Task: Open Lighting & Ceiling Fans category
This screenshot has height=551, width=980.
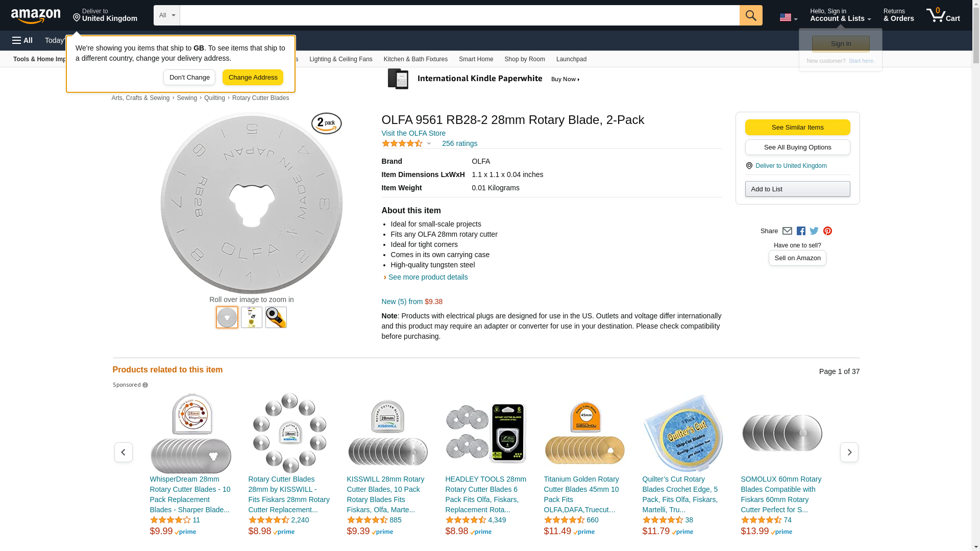Action: (x=340, y=59)
